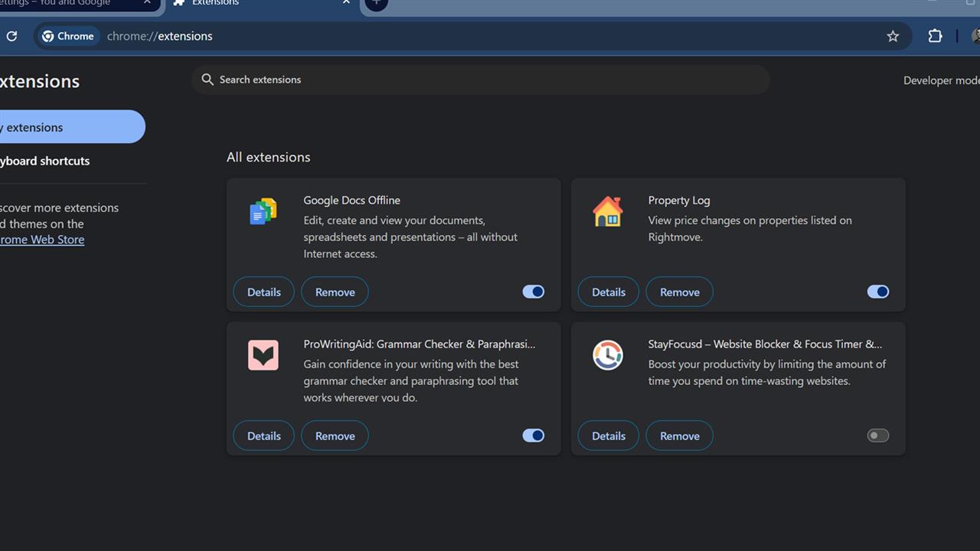The image size is (980, 551).
Task: Remove the Google Docs Offline extension
Action: click(335, 292)
